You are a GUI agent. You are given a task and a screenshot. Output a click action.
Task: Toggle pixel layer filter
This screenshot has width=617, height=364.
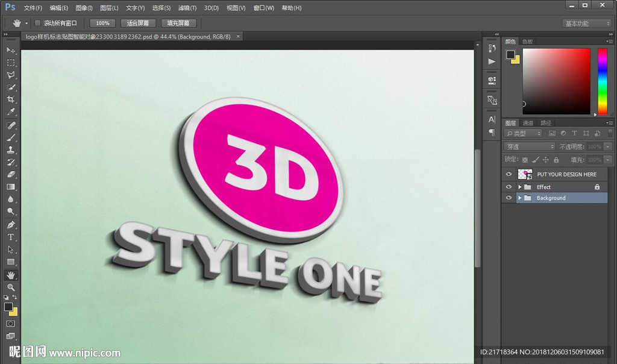(552, 133)
